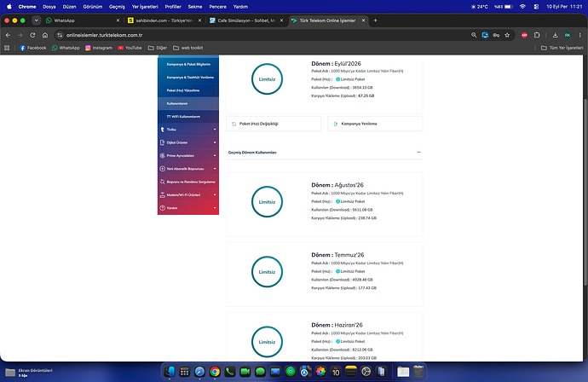Expand the Prime Ayrıcalıkları menu arrow
Image resolution: width=588 pixels, height=382 pixels.
pos(215,156)
